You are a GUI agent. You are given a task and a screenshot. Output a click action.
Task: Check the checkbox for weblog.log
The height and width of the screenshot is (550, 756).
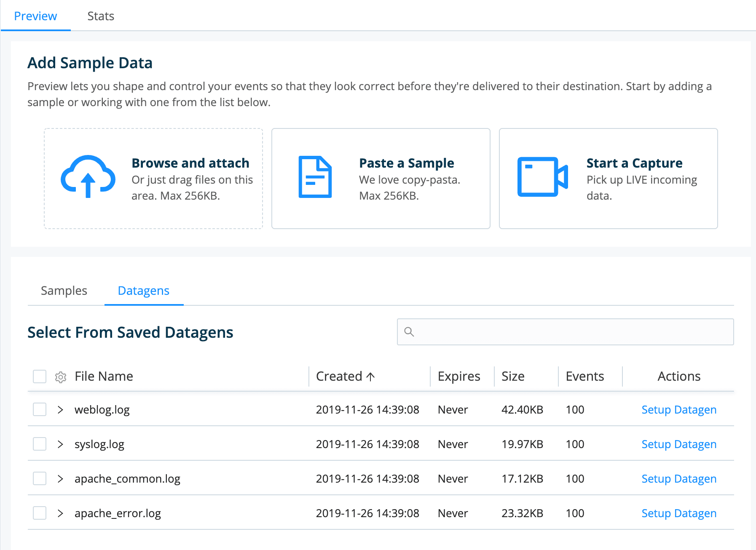coord(39,409)
